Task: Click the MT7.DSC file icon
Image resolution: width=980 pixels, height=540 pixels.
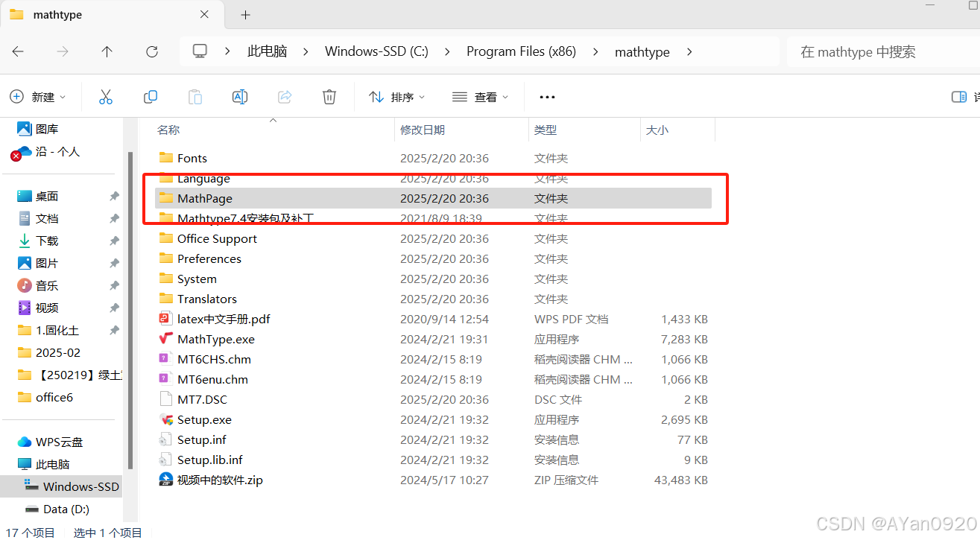Action: [x=165, y=399]
